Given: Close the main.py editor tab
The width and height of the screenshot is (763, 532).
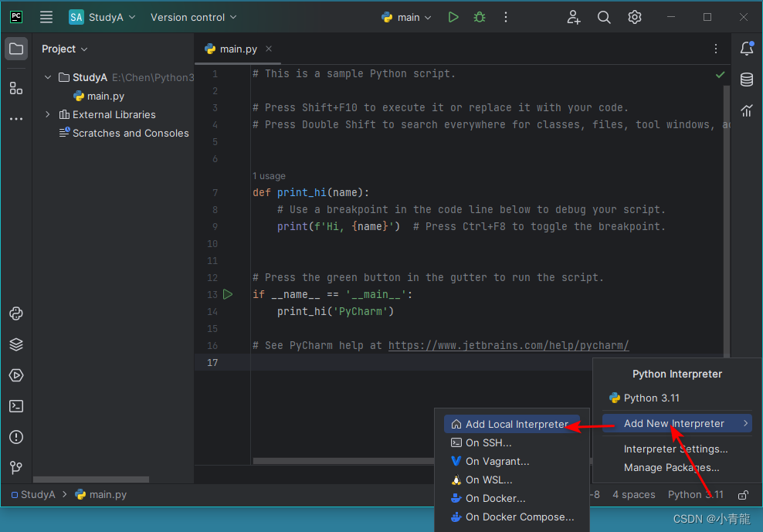Looking at the screenshot, I should click(269, 49).
